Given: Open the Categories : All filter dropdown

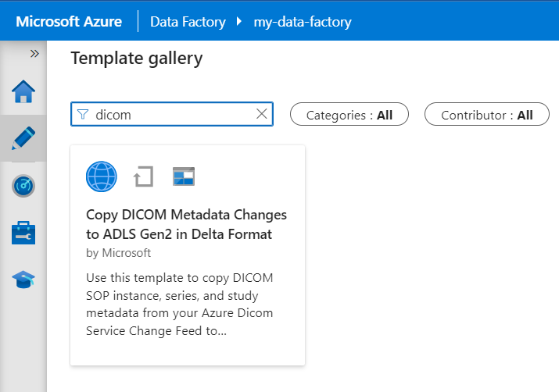Looking at the screenshot, I should (x=349, y=115).
